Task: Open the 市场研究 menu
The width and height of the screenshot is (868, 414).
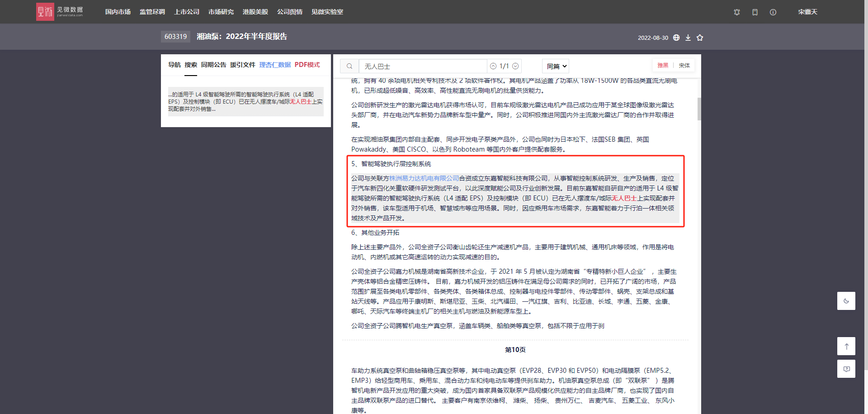Action: tap(221, 12)
